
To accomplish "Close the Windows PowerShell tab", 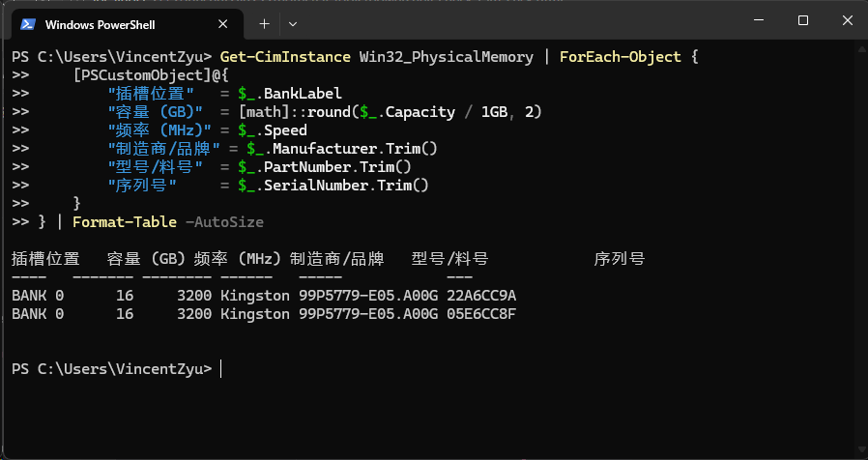I will tap(222, 24).
